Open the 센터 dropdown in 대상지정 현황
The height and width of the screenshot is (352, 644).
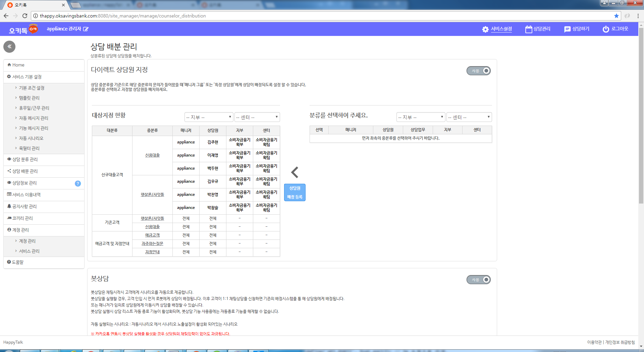[257, 117]
